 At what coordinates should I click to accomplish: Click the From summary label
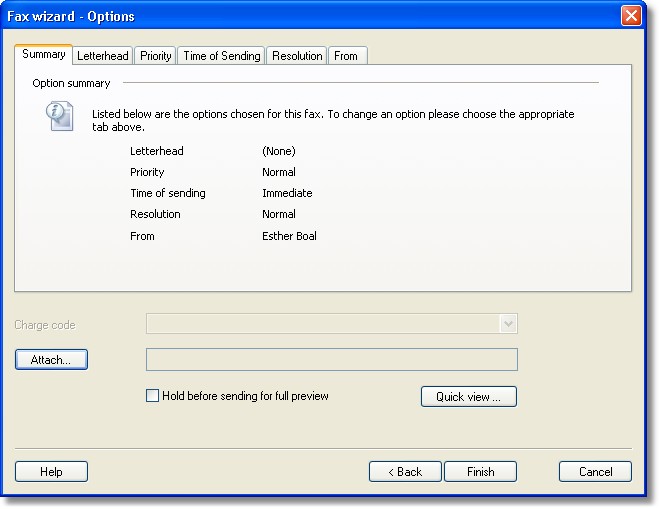pos(142,236)
